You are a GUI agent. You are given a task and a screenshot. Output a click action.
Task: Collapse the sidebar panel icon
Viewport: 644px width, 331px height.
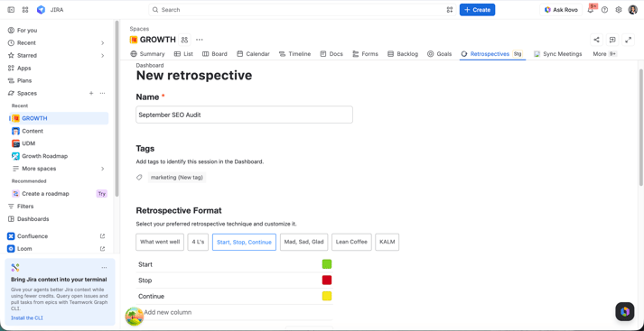[11, 10]
